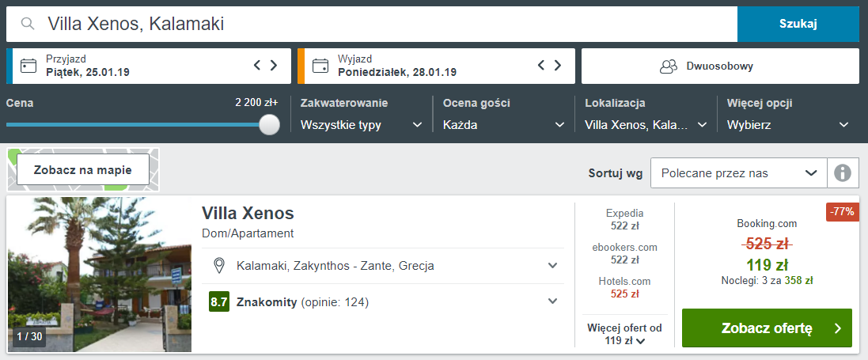This screenshot has width=868, height=360.
Task: Open the Lokalizacja filter dropdown
Action: (x=646, y=125)
